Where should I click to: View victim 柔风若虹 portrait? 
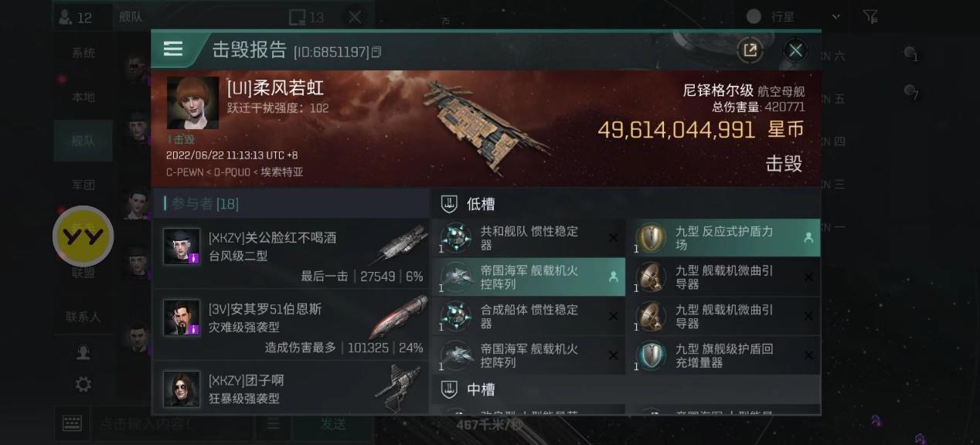(192, 103)
